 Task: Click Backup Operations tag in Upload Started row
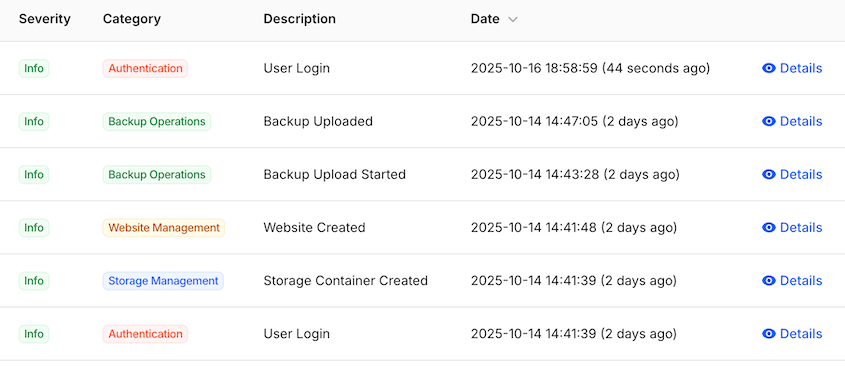(157, 175)
